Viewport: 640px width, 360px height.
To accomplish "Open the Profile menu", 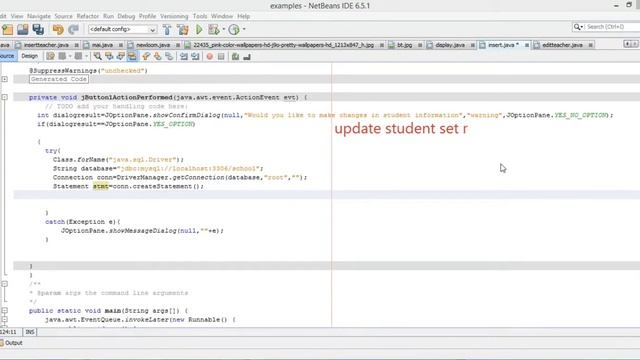I will (147, 16).
